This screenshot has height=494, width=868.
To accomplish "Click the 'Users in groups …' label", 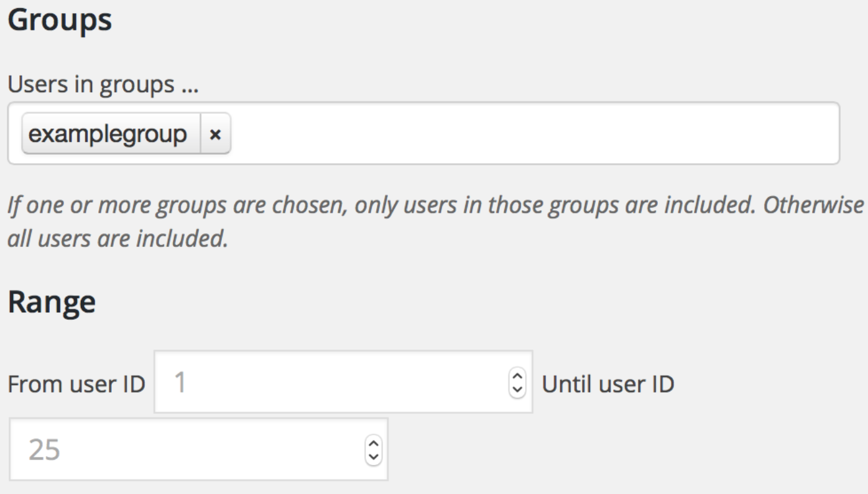I will coord(103,85).
